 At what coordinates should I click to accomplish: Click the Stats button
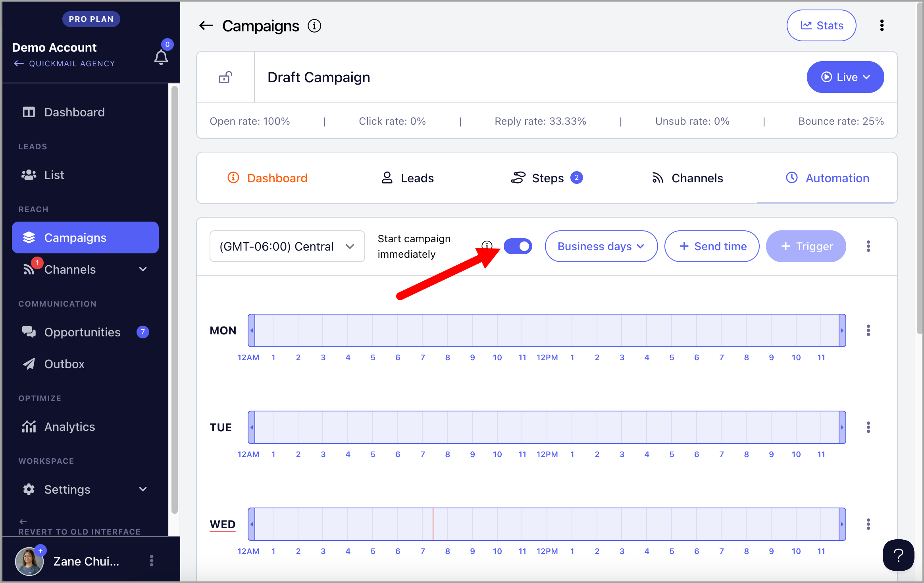[821, 25]
